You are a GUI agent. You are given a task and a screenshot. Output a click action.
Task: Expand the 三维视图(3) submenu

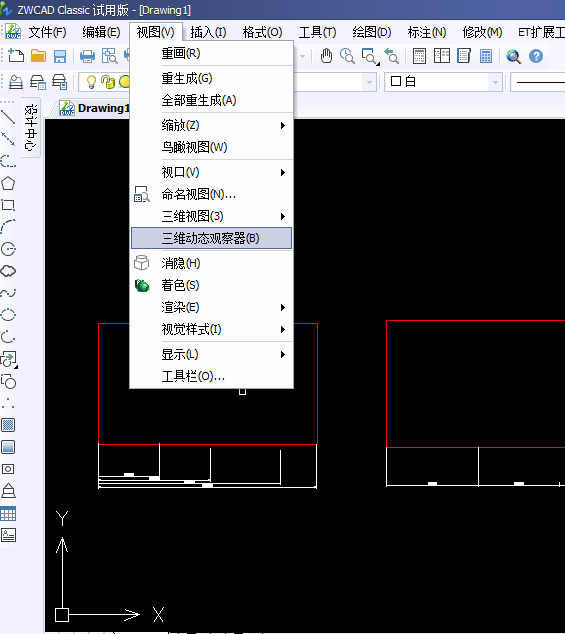point(211,216)
